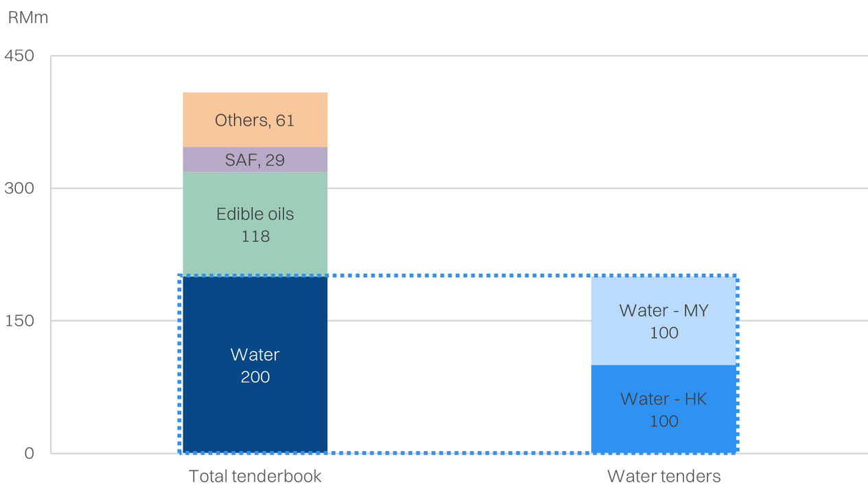This screenshot has width=868, height=500.
Task: Click the 450 y-axis tick label
Action: click(x=19, y=56)
